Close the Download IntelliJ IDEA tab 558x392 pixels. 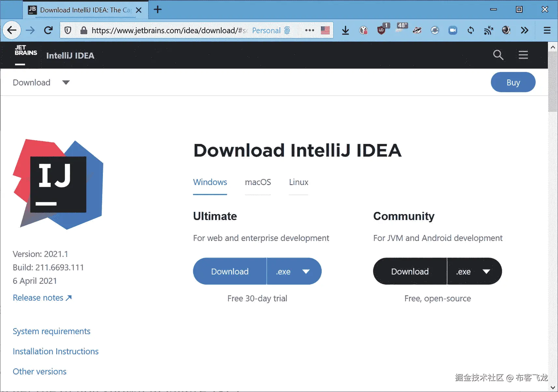[x=139, y=10]
